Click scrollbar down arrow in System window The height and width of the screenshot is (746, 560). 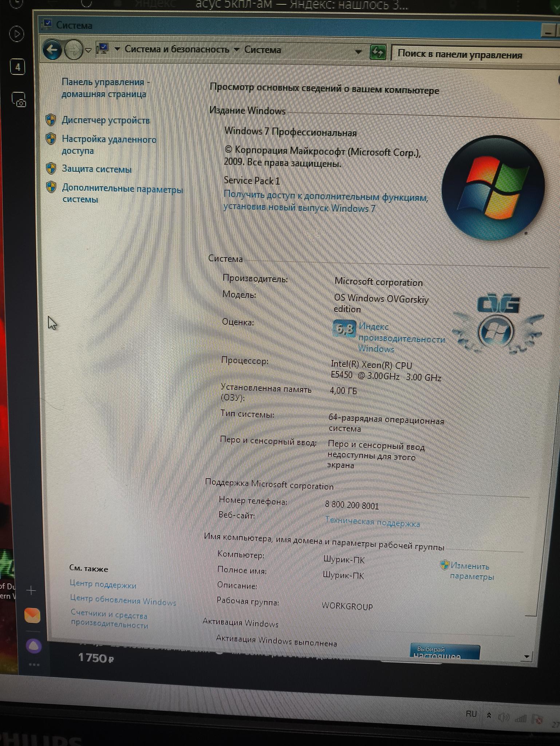527,657
